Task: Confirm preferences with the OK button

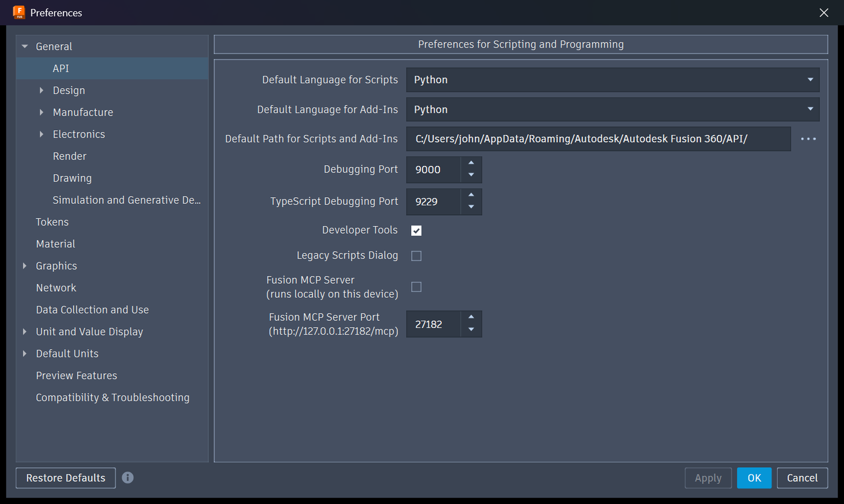Action: click(x=754, y=478)
